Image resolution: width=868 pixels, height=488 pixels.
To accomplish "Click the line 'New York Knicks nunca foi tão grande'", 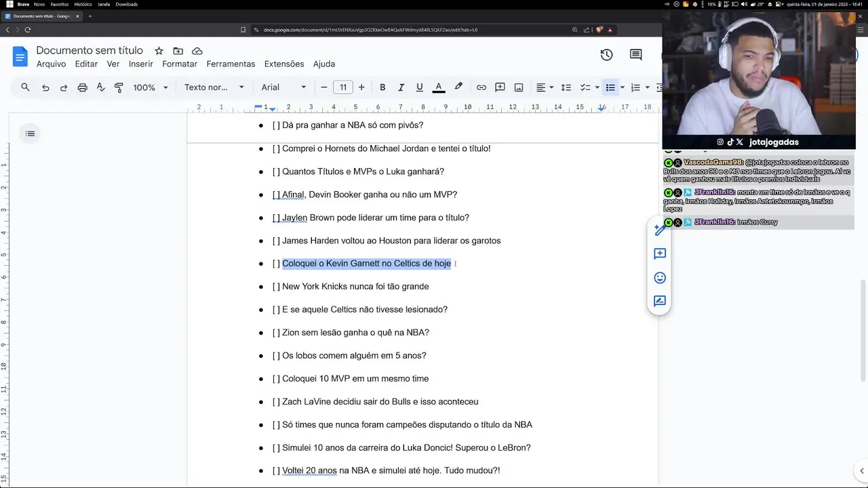I will [x=355, y=287].
